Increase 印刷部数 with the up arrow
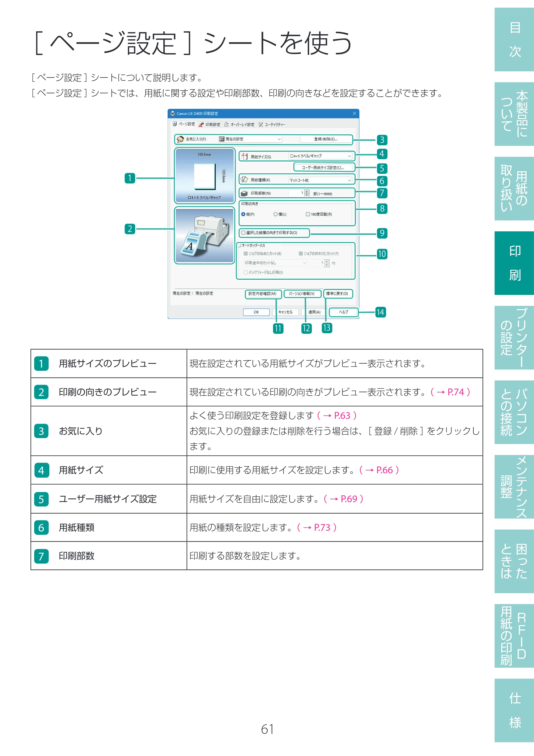 click(307, 192)
